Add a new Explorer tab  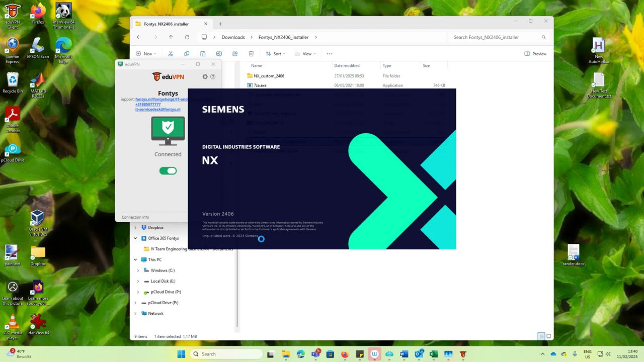(x=220, y=24)
